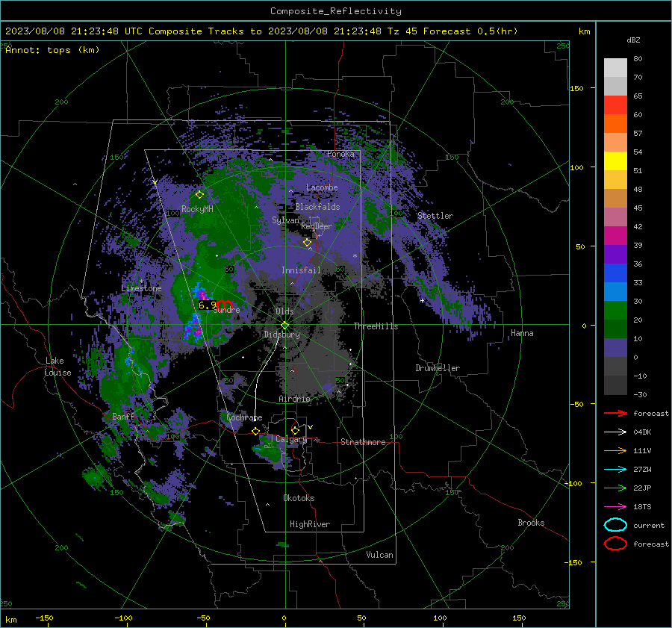Click the Composite Tracks timestamp header line
Screen dimensions: 672x628
[x=261, y=31]
